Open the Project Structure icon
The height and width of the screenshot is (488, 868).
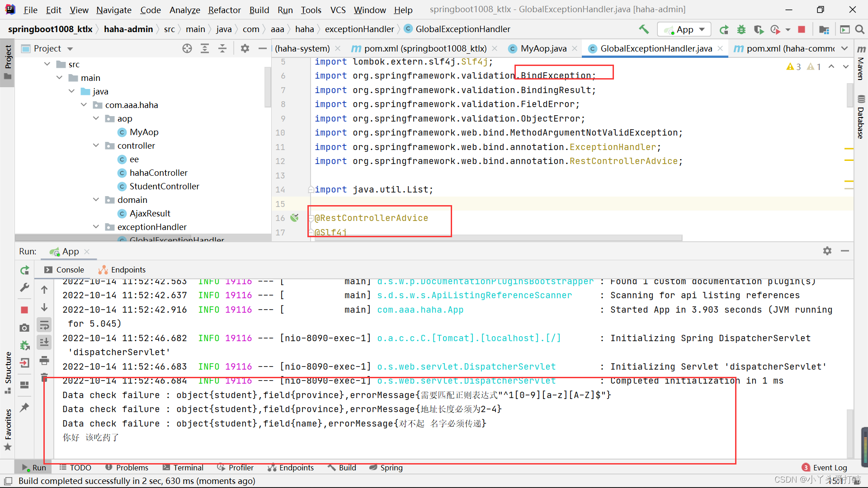coord(824,29)
